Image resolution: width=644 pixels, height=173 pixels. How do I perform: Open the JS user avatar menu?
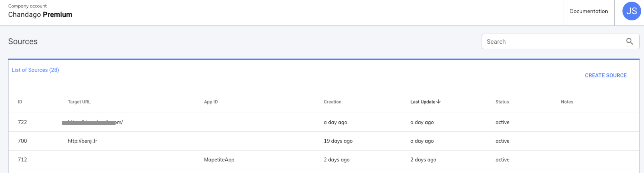point(631,11)
